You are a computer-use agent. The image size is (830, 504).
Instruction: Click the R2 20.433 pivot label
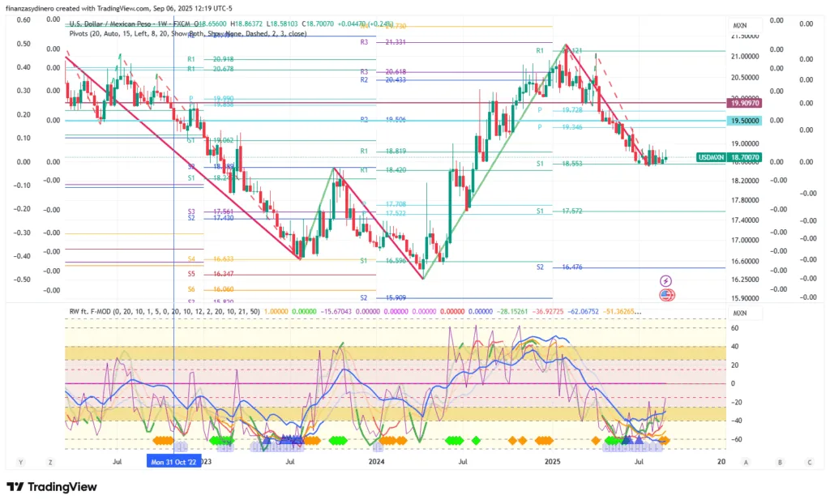coord(383,80)
